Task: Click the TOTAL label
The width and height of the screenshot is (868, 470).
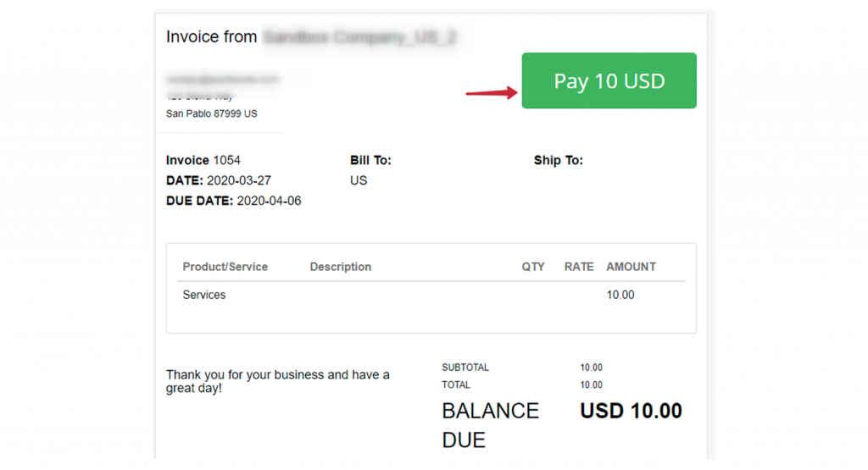Action: pyautogui.click(x=455, y=384)
